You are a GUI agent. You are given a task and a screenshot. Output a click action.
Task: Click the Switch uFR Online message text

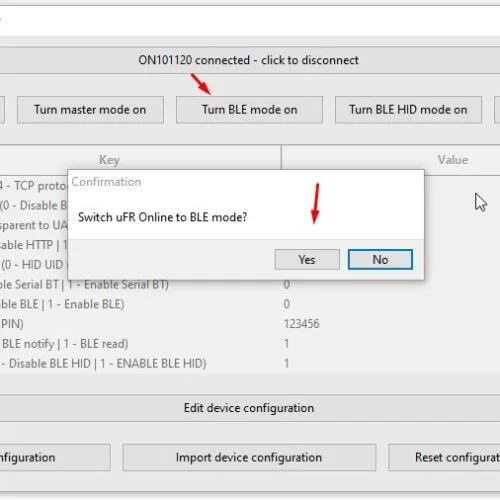(162, 217)
